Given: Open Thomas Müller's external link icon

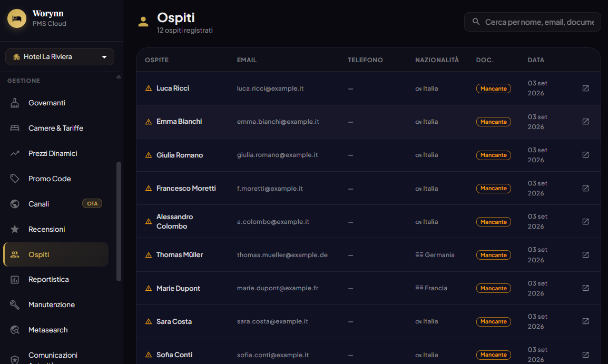Looking at the screenshot, I should (x=585, y=254).
